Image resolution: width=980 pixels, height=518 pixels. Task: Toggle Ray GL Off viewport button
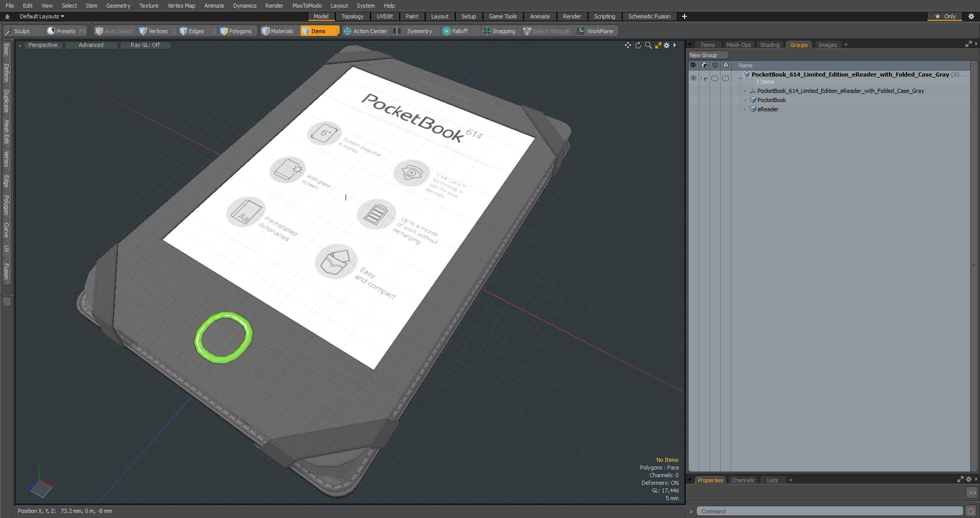click(145, 45)
